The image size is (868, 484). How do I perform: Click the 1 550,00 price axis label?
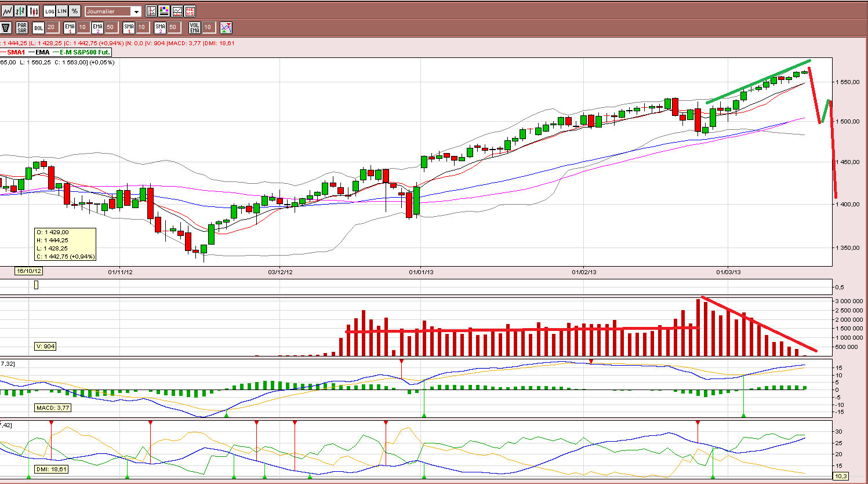[847, 82]
